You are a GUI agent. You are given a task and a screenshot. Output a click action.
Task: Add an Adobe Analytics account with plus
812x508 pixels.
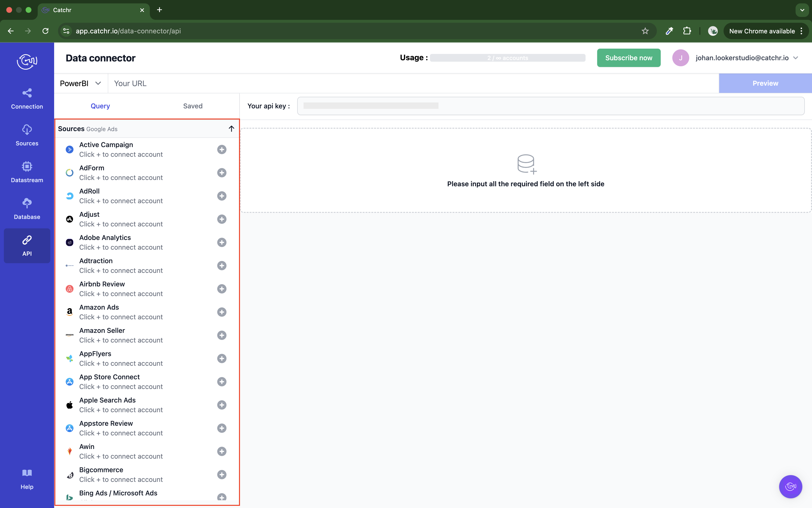point(222,242)
